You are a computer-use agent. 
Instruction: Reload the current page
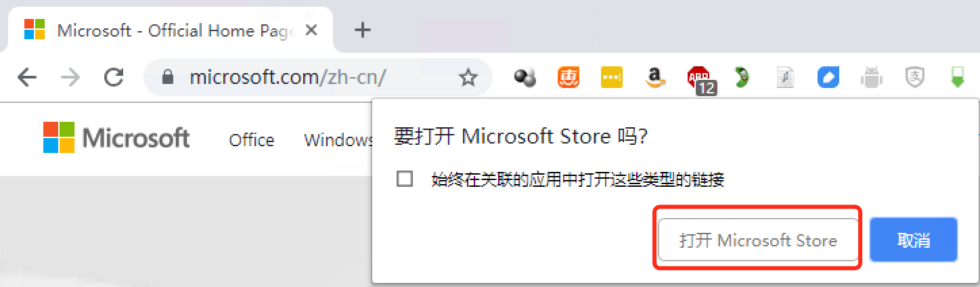click(114, 78)
